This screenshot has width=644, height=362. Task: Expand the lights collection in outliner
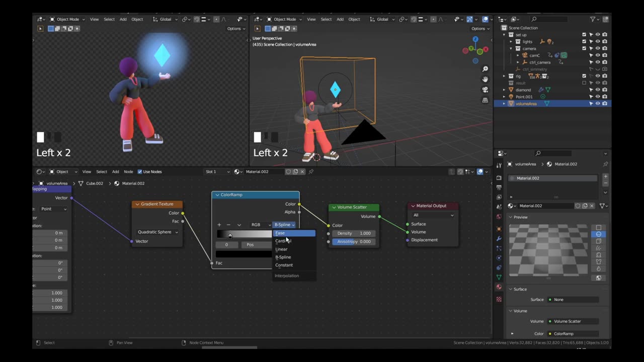511,42
